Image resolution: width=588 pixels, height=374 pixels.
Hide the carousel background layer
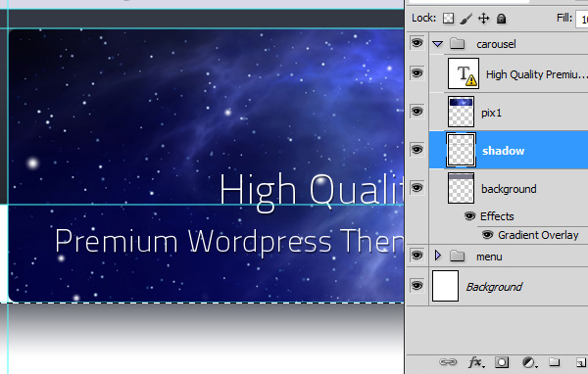417,187
